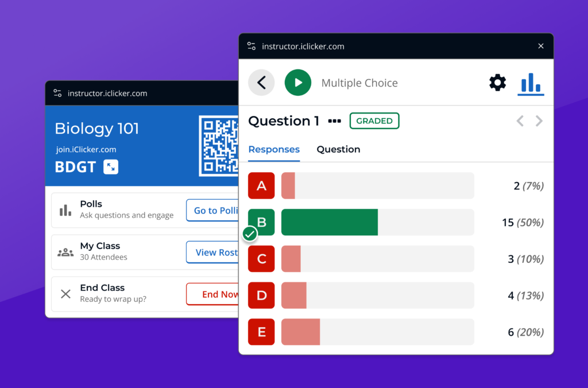Image resolution: width=588 pixels, height=388 pixels.
Task: Switch to the Question tab
Action: 338,149
